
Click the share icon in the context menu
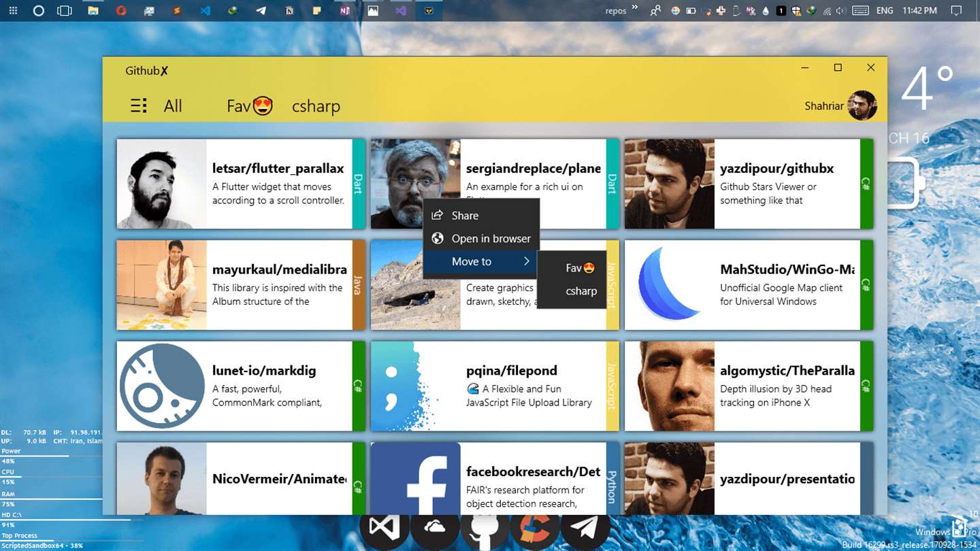[438, 215]
